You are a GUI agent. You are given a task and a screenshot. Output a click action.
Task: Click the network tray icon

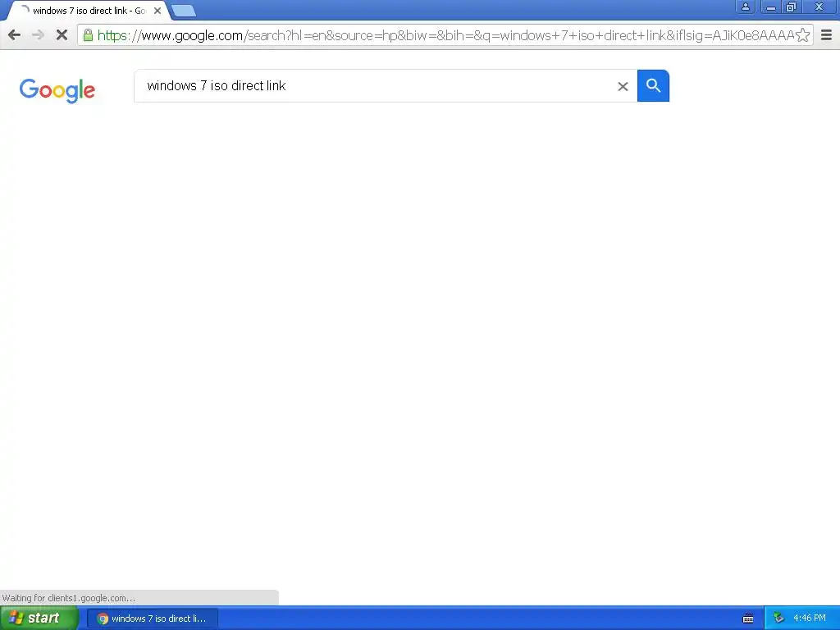coord(779,619)
